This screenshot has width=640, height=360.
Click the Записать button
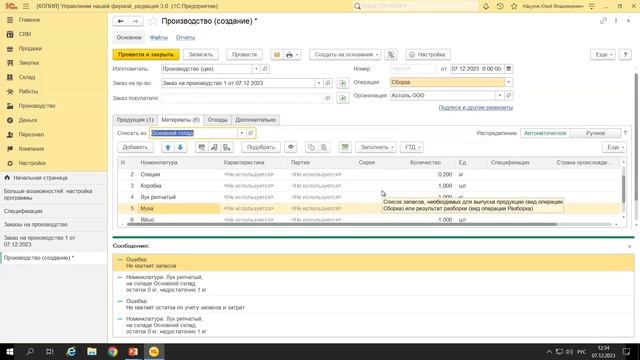pos(200,55)
